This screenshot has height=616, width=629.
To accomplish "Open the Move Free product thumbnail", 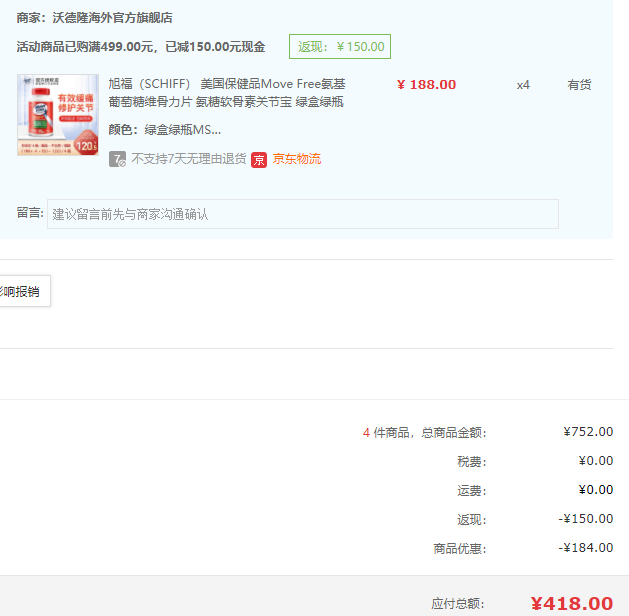I will [58, 115].
